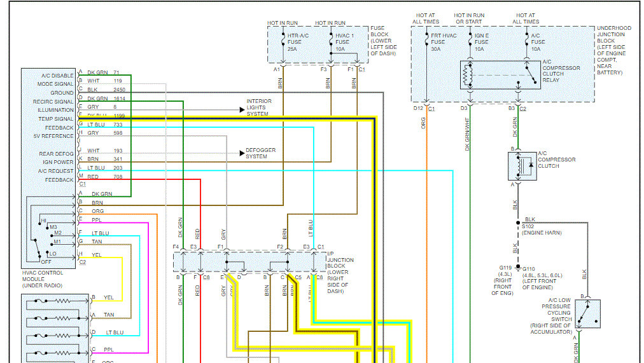
Task: Click the "INTERIOR LIGHTS SYSTEM" text
Action: point(259,107)
